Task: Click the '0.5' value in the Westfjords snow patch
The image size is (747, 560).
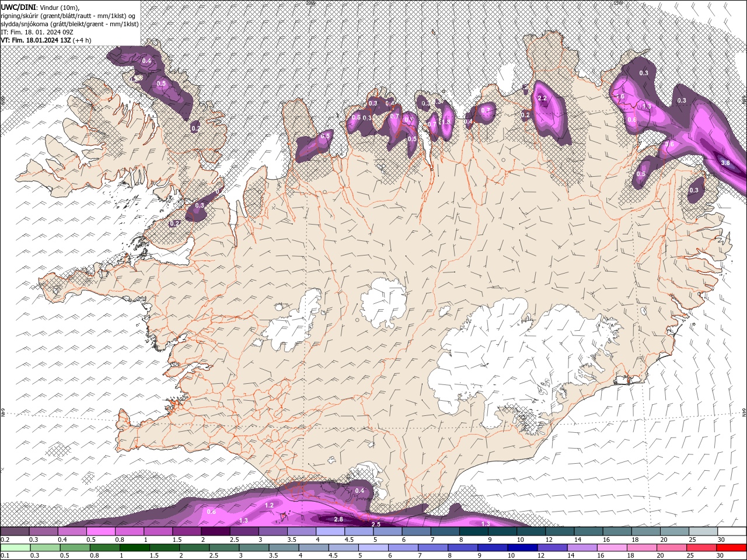Action: (x=162, y=83)
